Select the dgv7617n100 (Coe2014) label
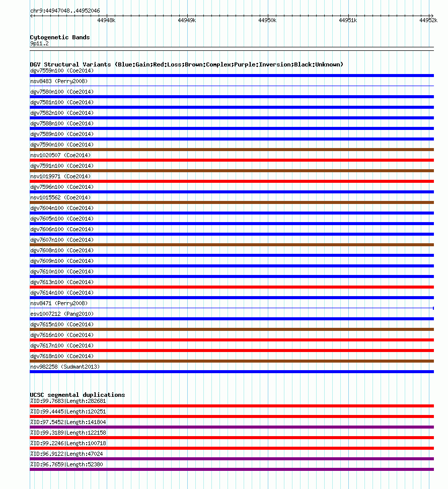The height and width of the screenshot is (489, 448). (62, 346)
